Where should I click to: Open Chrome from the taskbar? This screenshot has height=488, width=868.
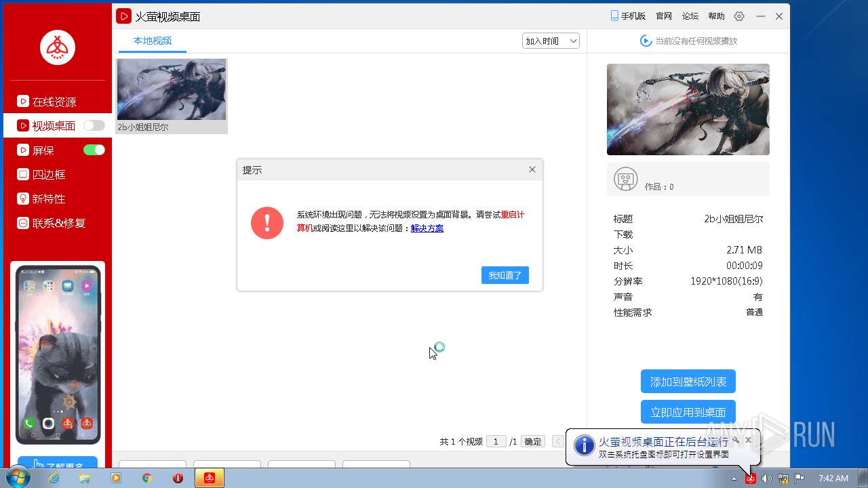[147, 478]
